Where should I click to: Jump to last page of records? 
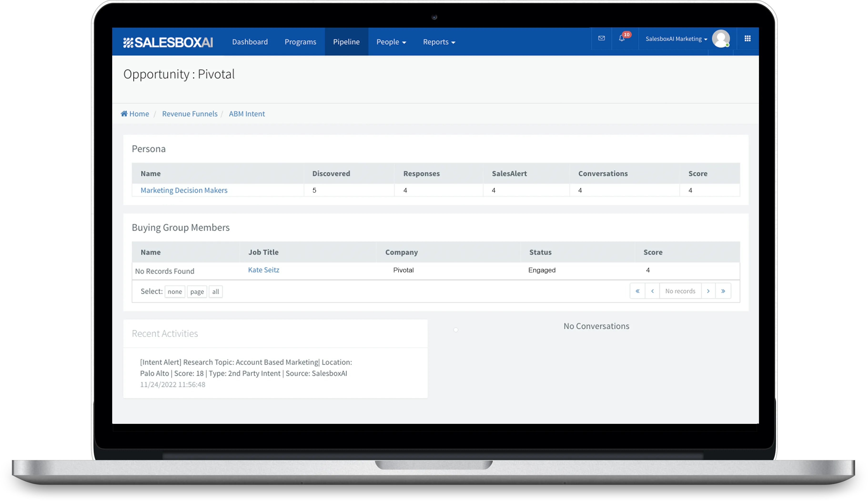(723, 291)
